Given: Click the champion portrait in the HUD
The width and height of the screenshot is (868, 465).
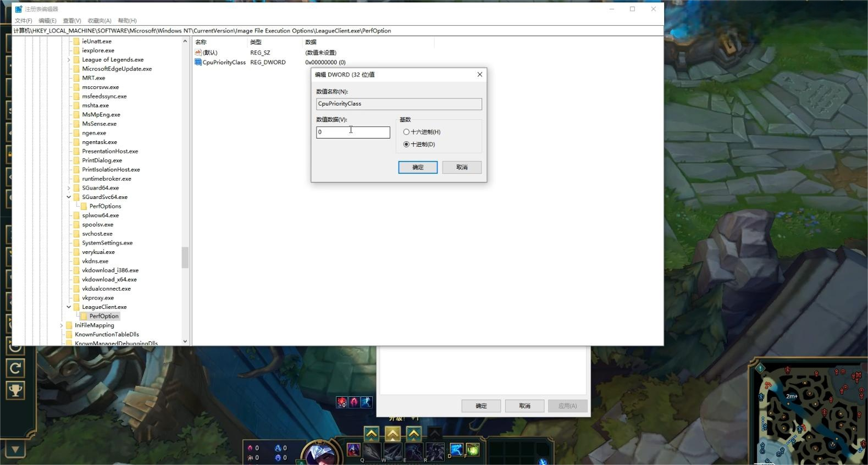Looking at the screenshot, I should point(320,454).
